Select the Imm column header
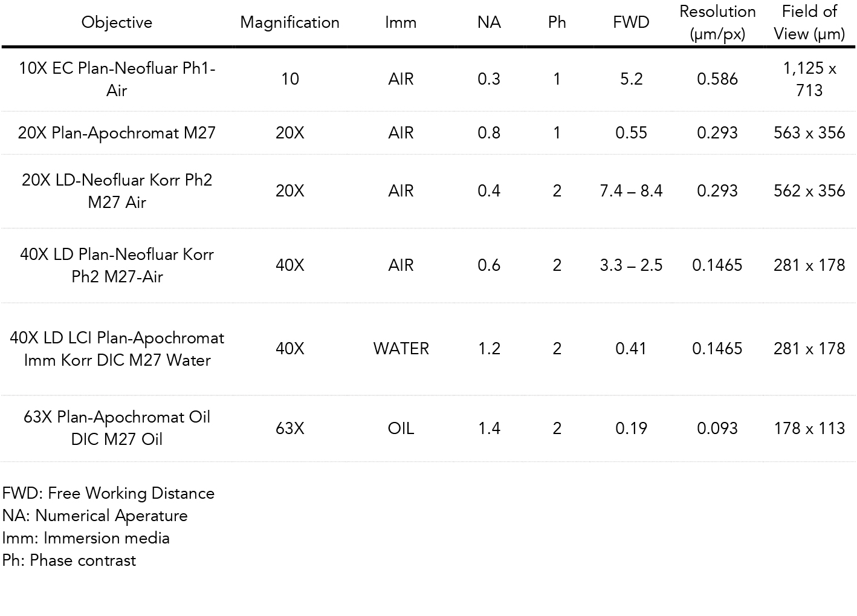 coord(401,22)
